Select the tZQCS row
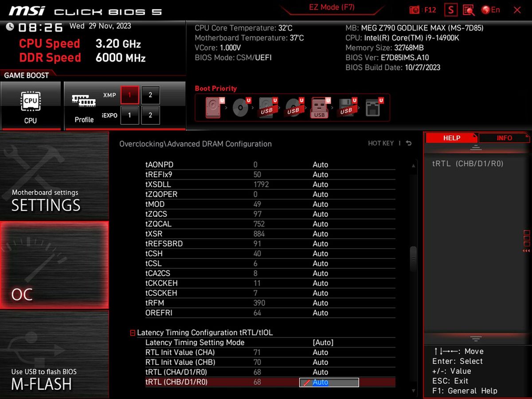The height and width of the screenshot is (399, 532). tap(270, 214)
